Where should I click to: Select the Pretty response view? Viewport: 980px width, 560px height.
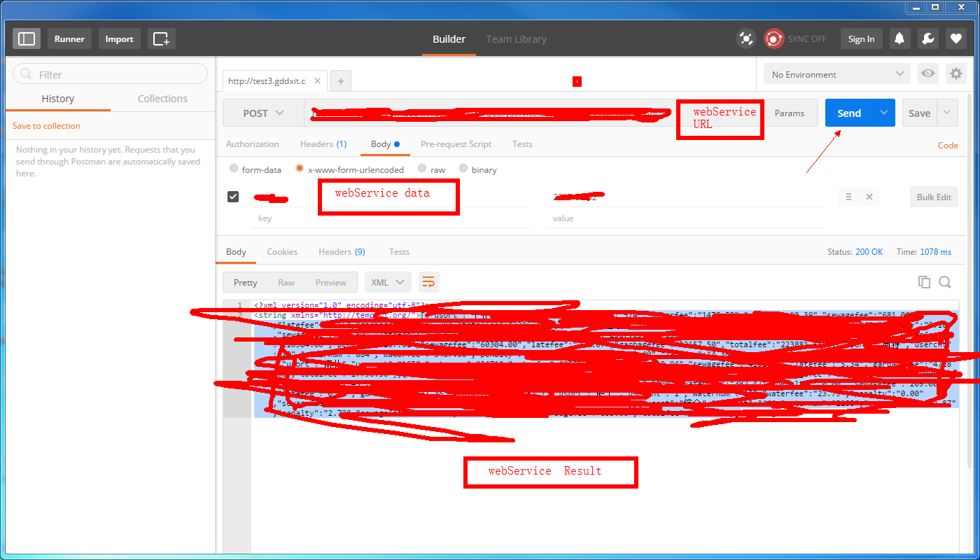pyautogui.click(x=246, y=282)
